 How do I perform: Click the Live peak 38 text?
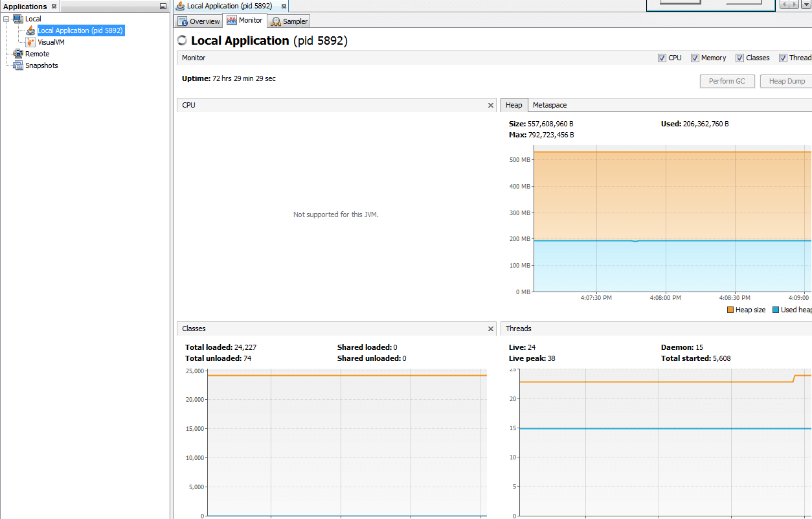(x=532, y=358)
